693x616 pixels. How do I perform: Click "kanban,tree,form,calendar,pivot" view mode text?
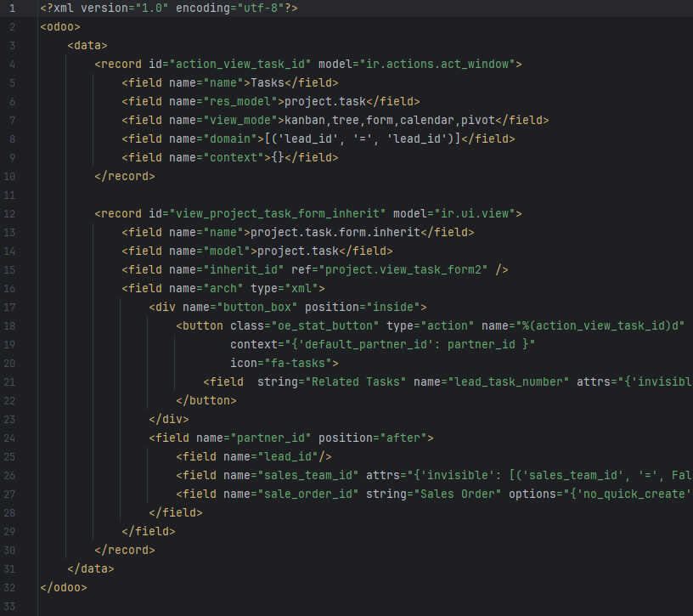390,121
